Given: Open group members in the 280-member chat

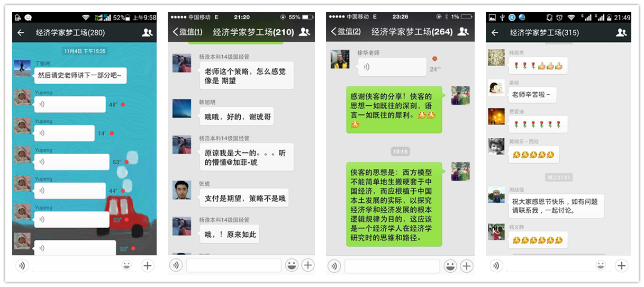Looking at the screenshot, I should (147, 33).
